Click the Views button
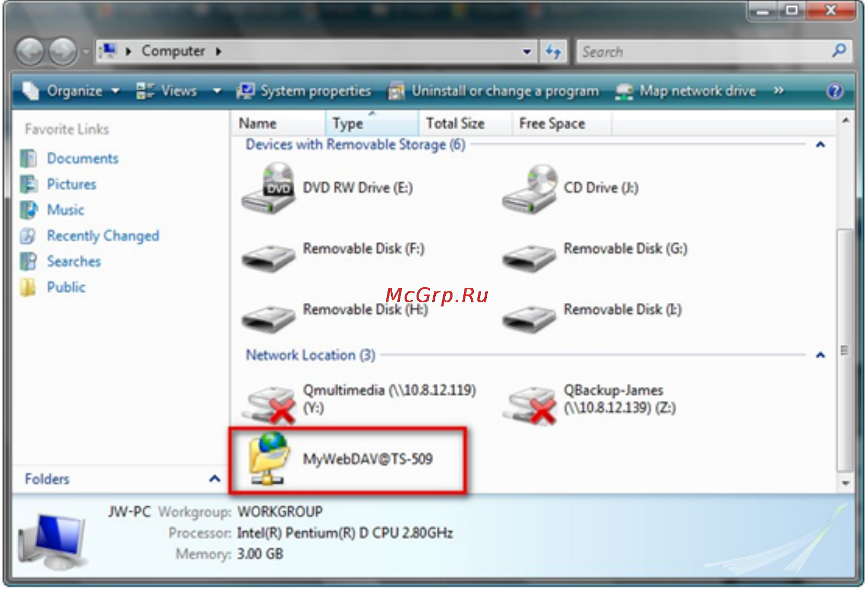The height and width of the screenshot is (589, 868). pyautogui.click(x=166, y=91)
